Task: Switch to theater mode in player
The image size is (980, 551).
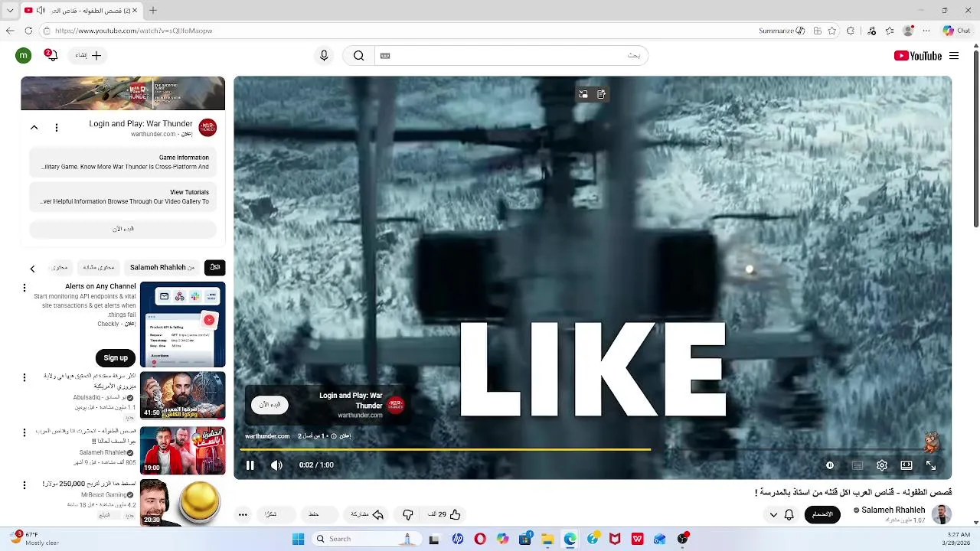Action: coord(906,465)
